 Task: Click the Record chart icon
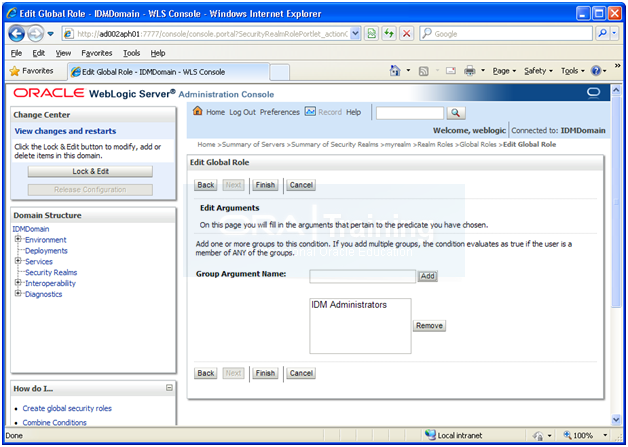(x=310, y=111)
